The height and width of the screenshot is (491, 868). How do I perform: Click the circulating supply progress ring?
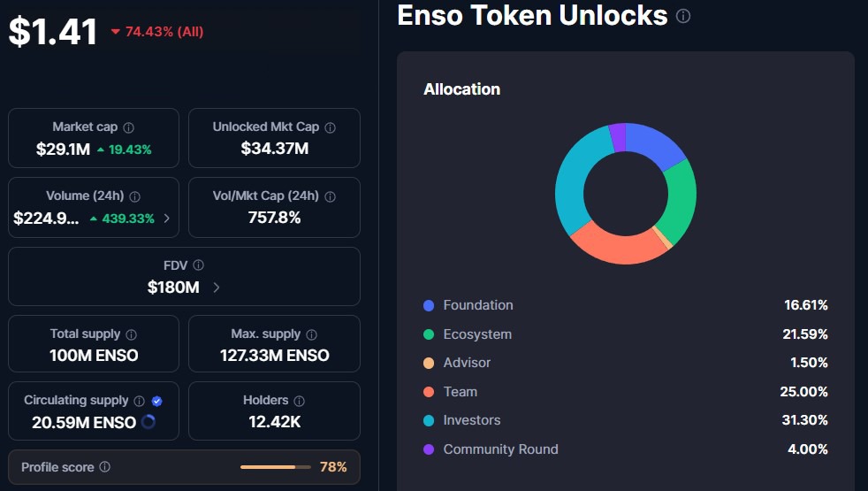pos(148,422)
